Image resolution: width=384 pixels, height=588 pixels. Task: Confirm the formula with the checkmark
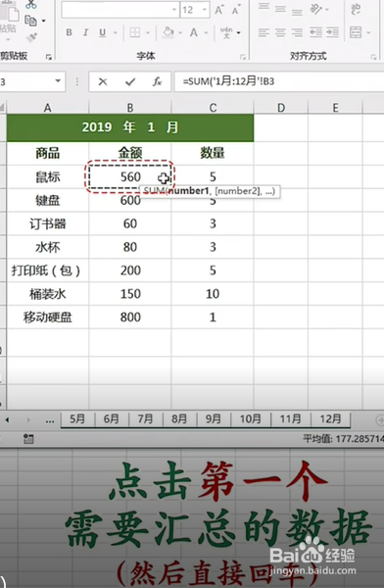click(x=130, y=81)
